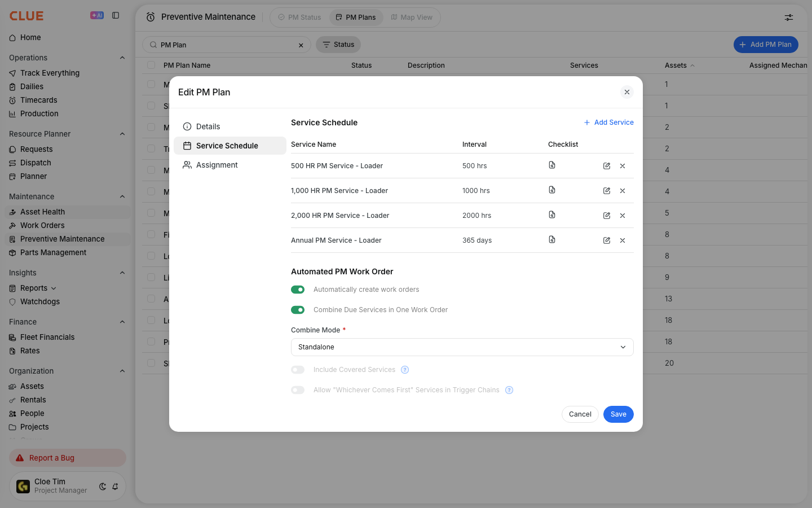
Task: Collapse the Resource Planner section
Action: (122, 134)
